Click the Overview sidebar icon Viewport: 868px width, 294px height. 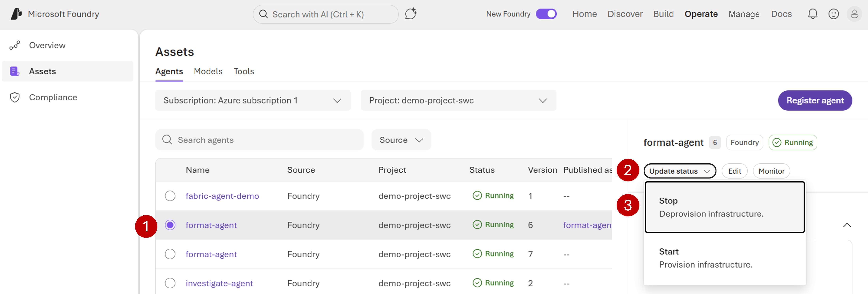(15, 45)
